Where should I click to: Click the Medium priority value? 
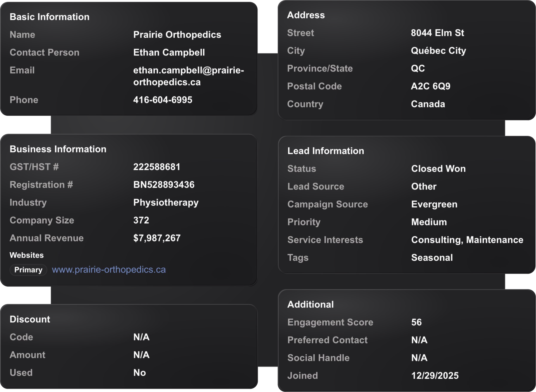click(429, 222)
